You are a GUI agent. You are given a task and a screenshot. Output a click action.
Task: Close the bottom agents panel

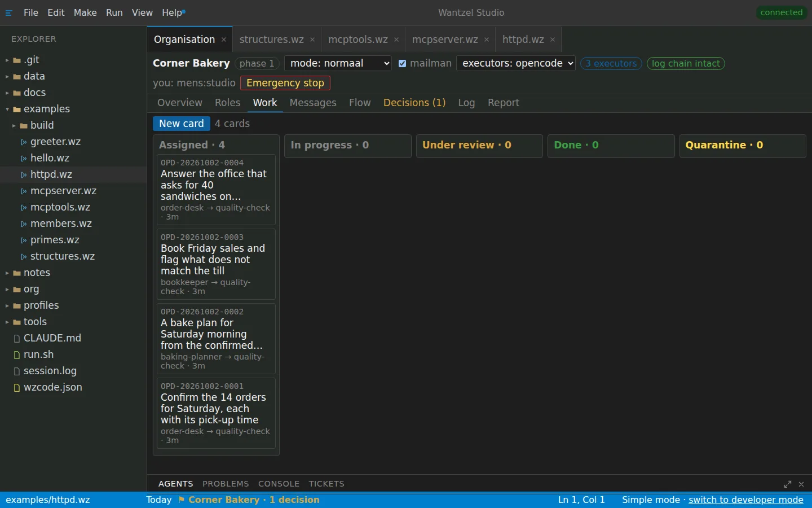[x=801, y=484]
